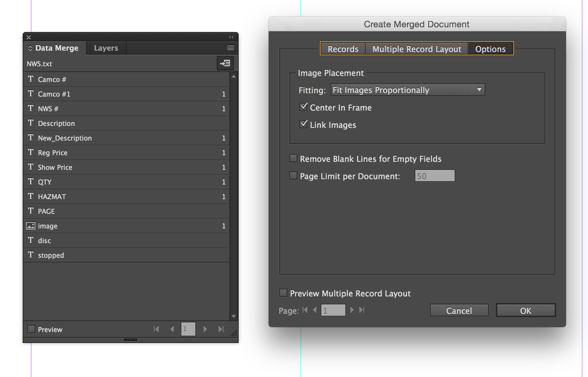Select the Show Price field row

click(127, 167)
